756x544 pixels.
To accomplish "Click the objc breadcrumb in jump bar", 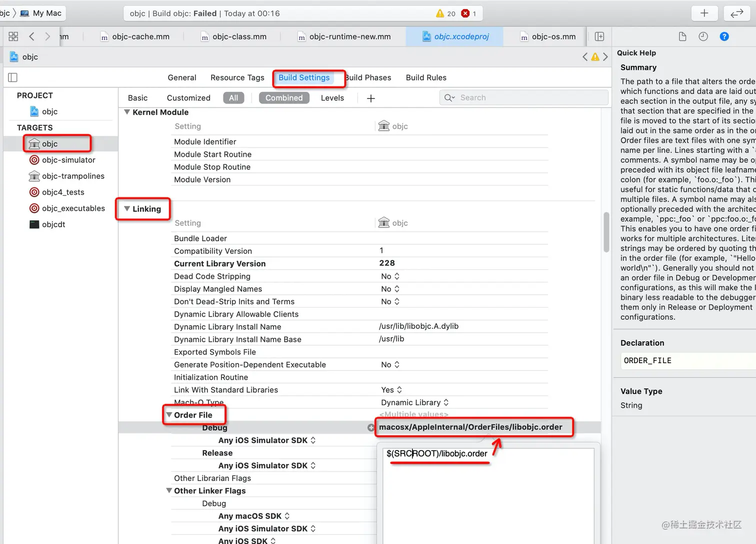I will tap(24, 57).
